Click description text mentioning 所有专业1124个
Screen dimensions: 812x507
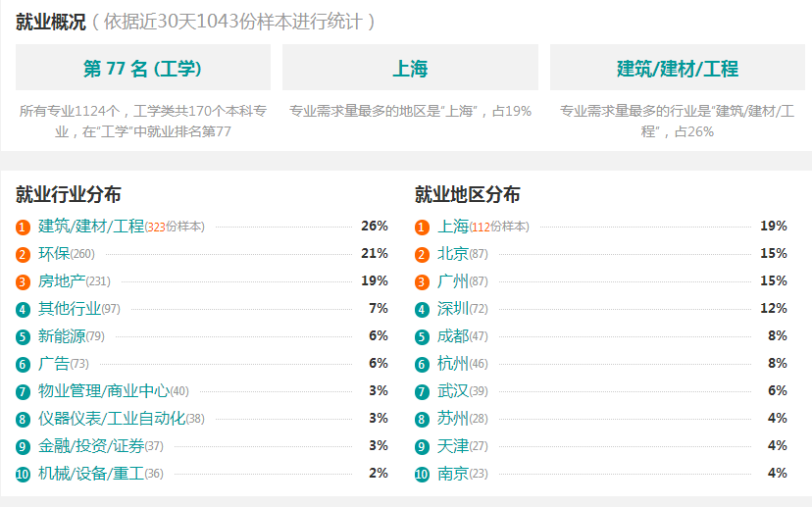pos(143,122)
